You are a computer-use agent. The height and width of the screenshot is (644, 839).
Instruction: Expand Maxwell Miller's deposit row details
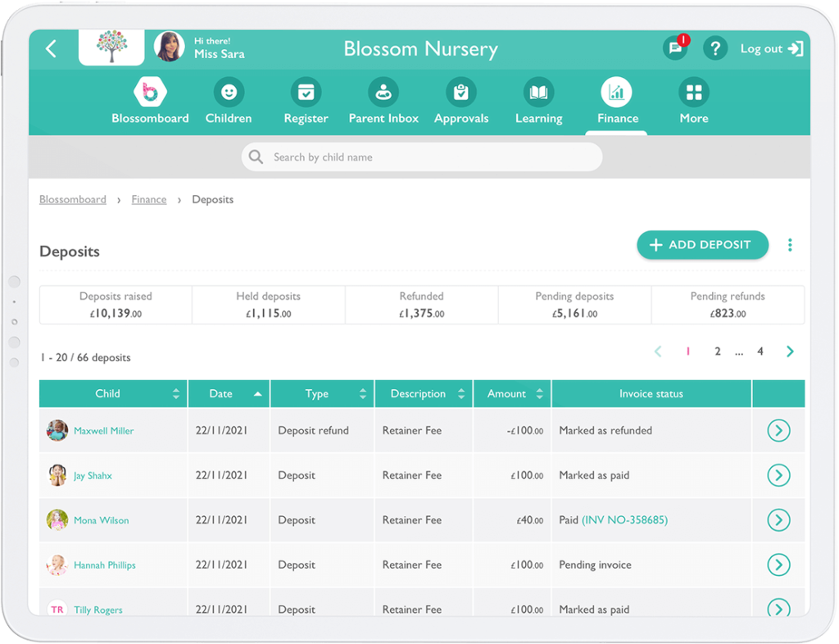778,430
